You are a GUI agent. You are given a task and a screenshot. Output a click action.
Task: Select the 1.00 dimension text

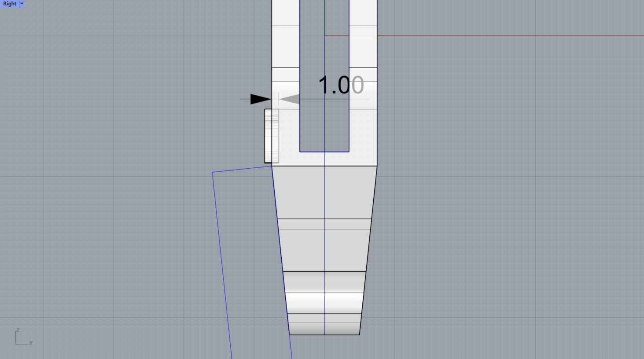coord(341,85)
